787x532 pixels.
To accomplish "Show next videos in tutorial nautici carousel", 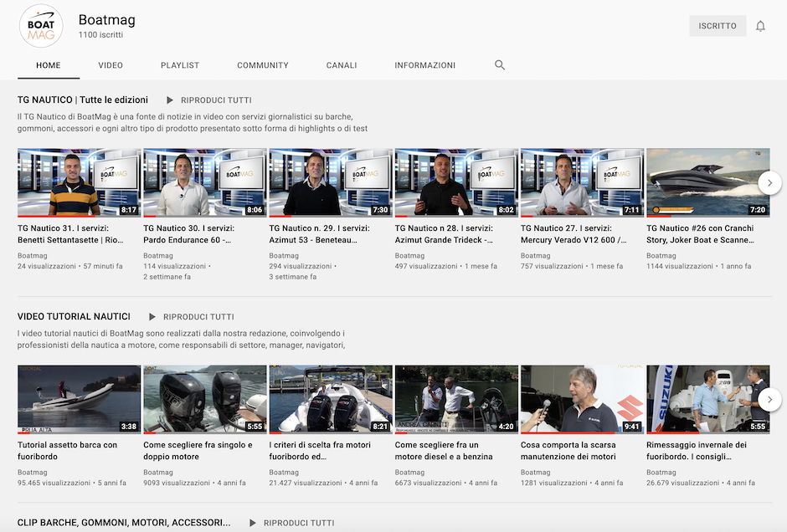I will (769, 400).
